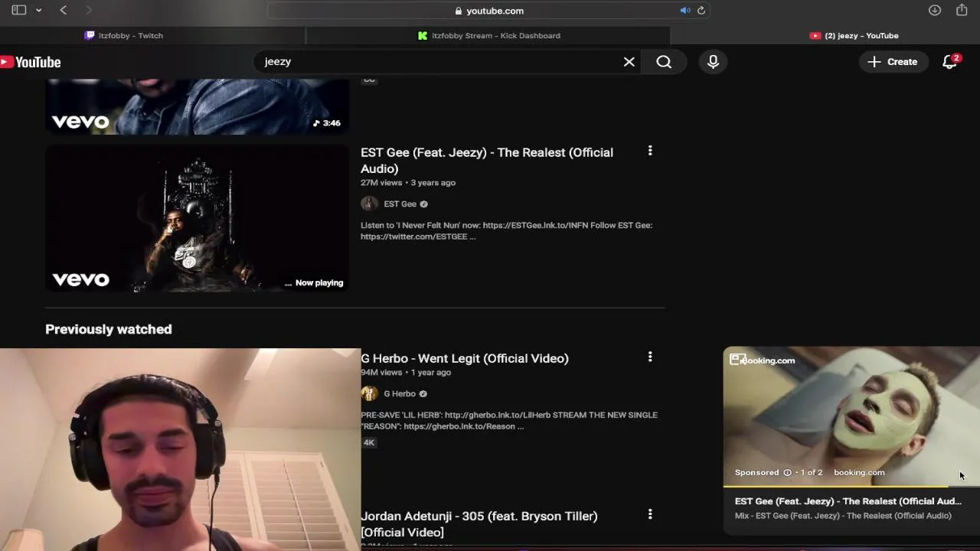Open EST Gee The Realest video title
Screen dimensions: 980x551
(x=487, y=161)
